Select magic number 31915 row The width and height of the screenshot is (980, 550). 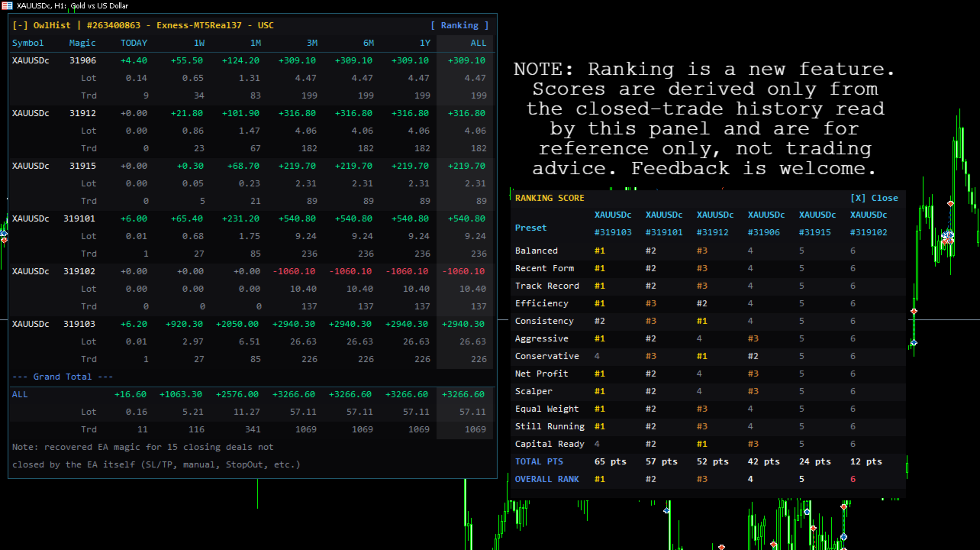tap(250, 166)
